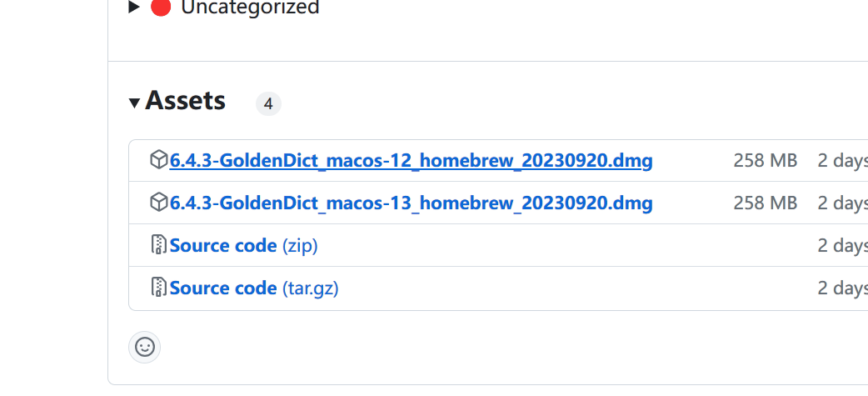Screen dimensions: 868x396
Task: Click the 258 MB size of macos-12 dmg
Action: [765, 161]
